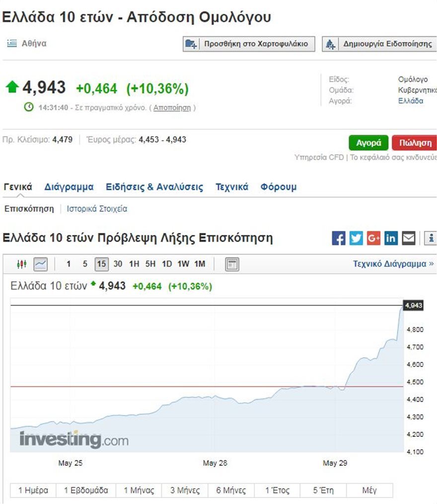This screenshot has height=504, width=437.
Task: Click the green Αγορά button
Action: pyautogui.click(x=368, y=143)
